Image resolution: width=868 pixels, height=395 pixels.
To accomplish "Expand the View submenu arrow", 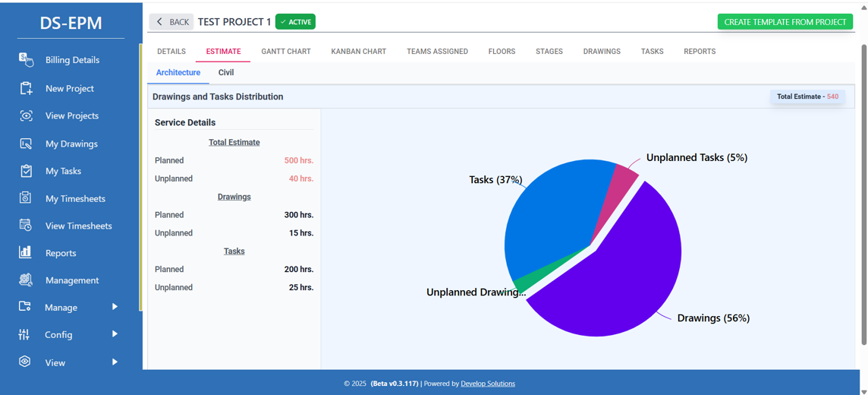I will pos(115,362).
